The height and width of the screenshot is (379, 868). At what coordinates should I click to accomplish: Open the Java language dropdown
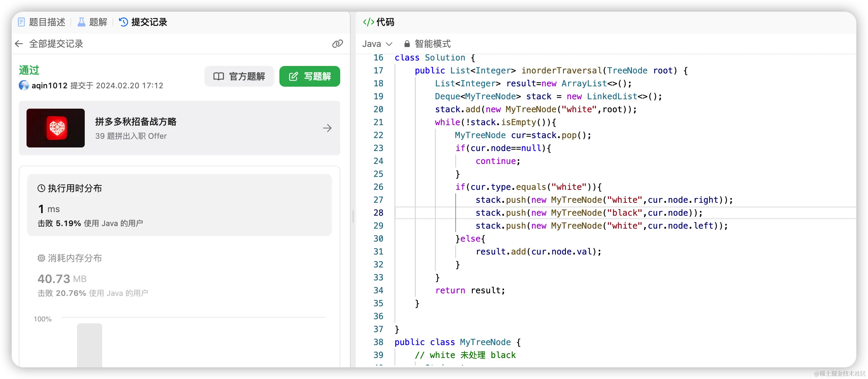pos(377,44)
